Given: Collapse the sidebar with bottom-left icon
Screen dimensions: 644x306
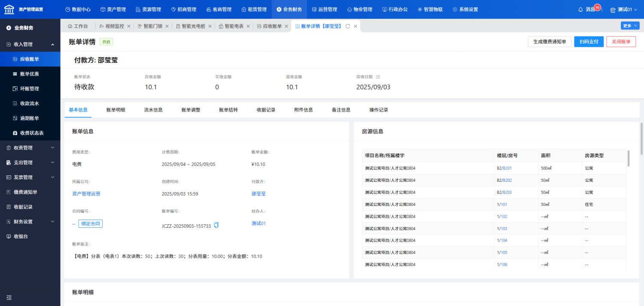Looking at the screenshot, I should (x=9, y=297).
